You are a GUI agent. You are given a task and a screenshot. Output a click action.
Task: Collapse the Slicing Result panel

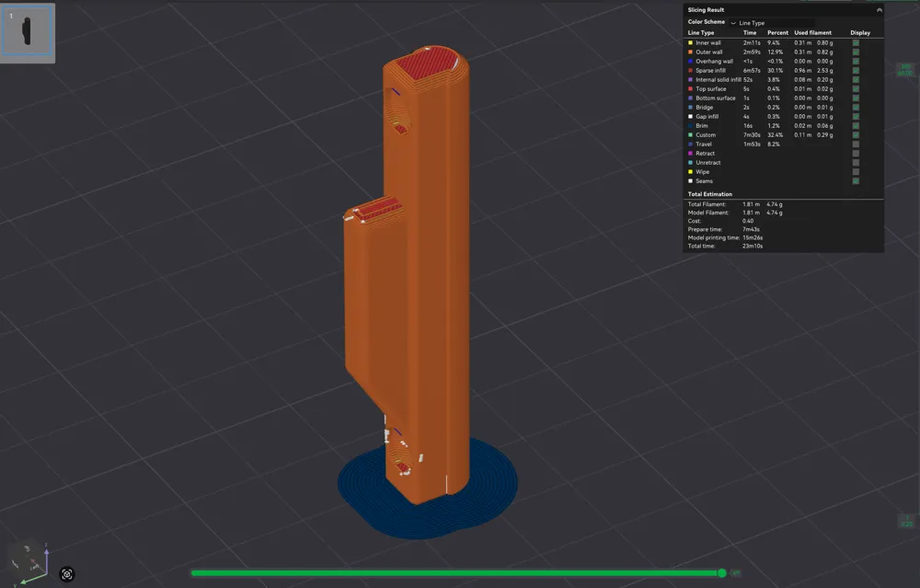tap(879, 10)
